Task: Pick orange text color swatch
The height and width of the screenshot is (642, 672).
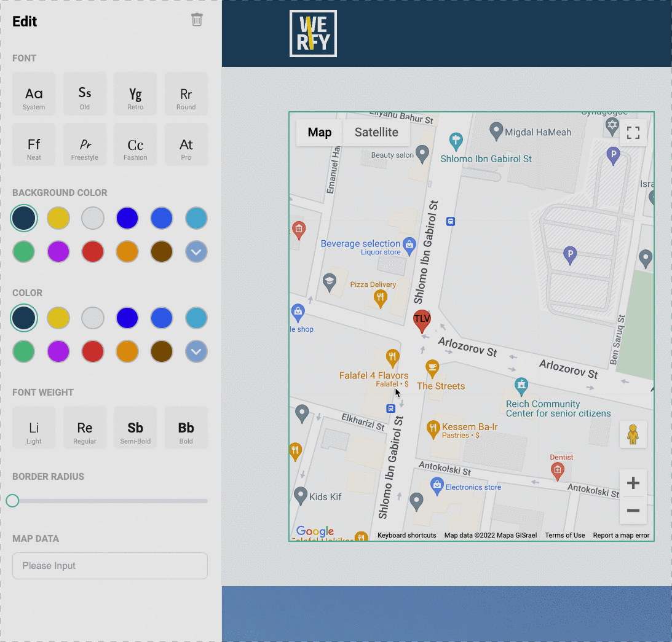Action: 127,351
